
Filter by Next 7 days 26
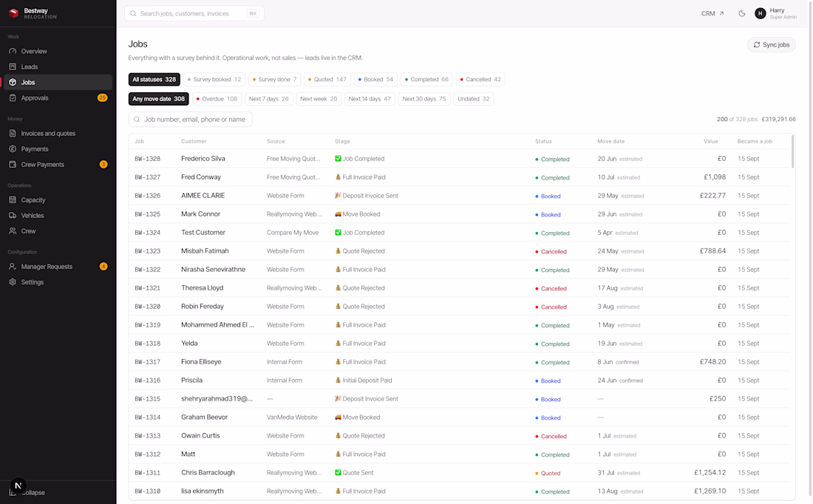coord(268,99)
